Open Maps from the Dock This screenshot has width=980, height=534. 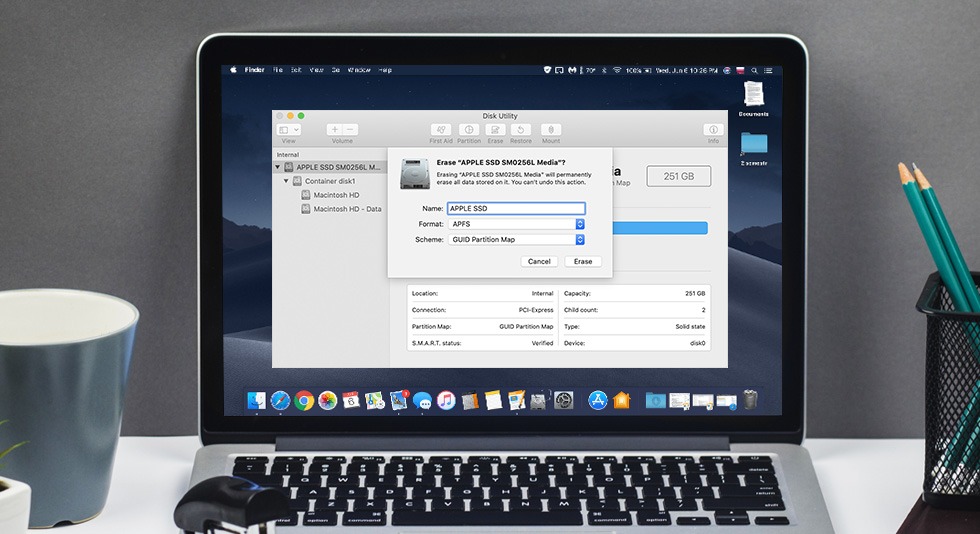point(374,400)
